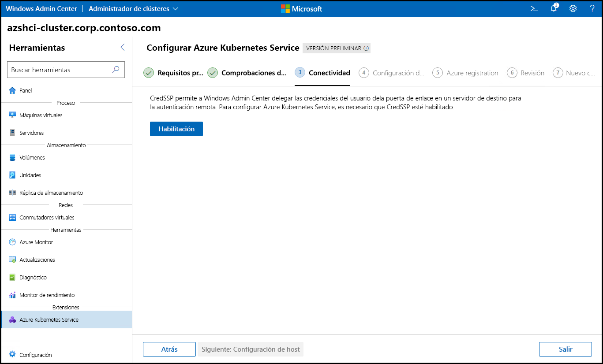
Task: Select the Azure registration step tab
Action: [x=465, y=73]
